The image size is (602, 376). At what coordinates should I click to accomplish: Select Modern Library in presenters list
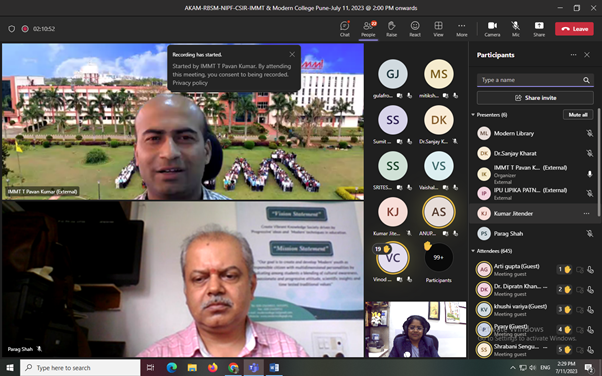click(534, 134)
